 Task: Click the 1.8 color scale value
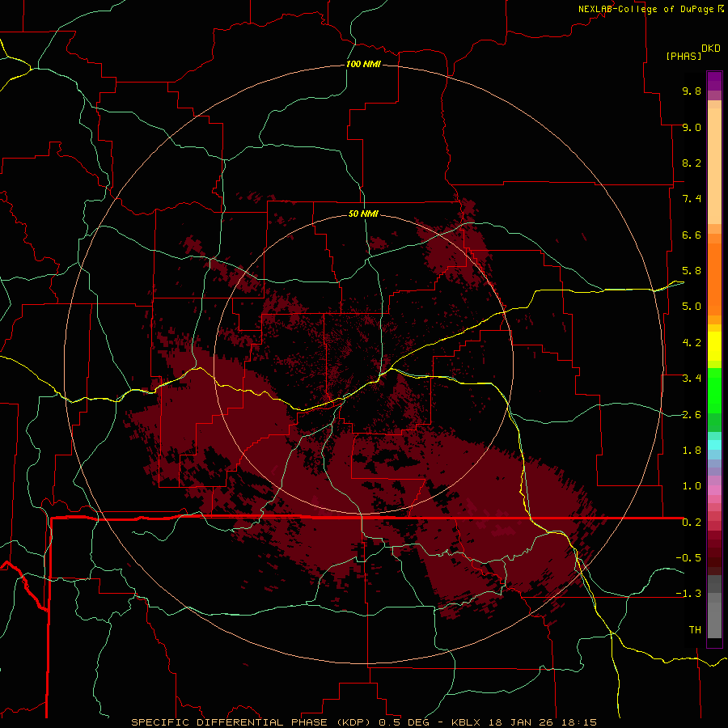[x=692, y=451]
